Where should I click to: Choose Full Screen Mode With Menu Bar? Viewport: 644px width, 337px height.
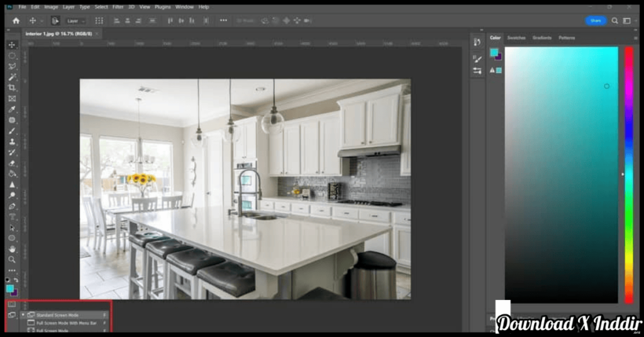pyautogui.click(x=66, y=323)
